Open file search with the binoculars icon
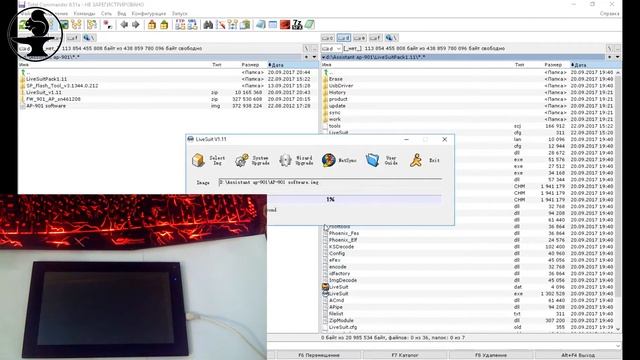The height and width of the screenshot is (360, 640). pyautogui.click(x=208, y=25)
